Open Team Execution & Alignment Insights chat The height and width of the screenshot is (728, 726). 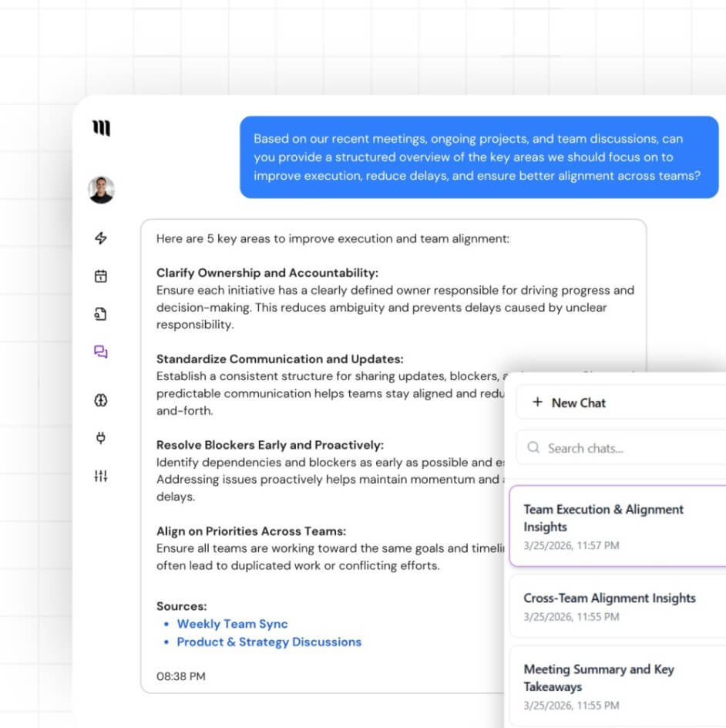(x=618, y=526)
